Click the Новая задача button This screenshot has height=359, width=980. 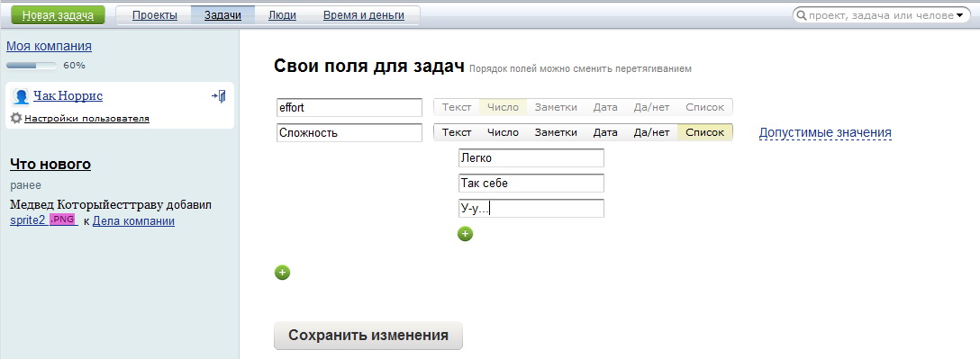point(59,15)
